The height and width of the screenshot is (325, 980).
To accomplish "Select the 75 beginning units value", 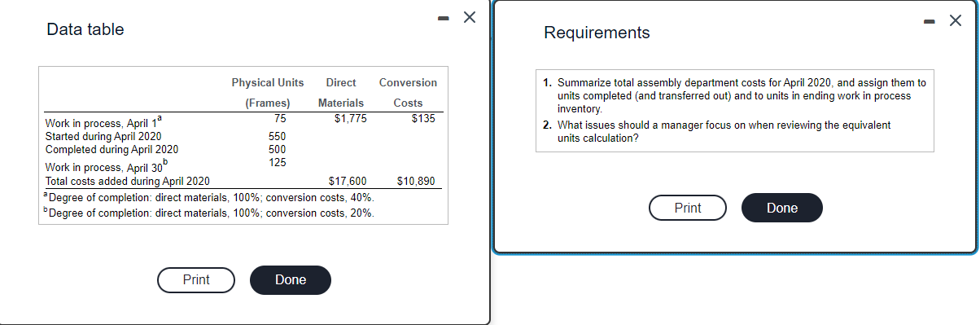I will tap(280, 119).
